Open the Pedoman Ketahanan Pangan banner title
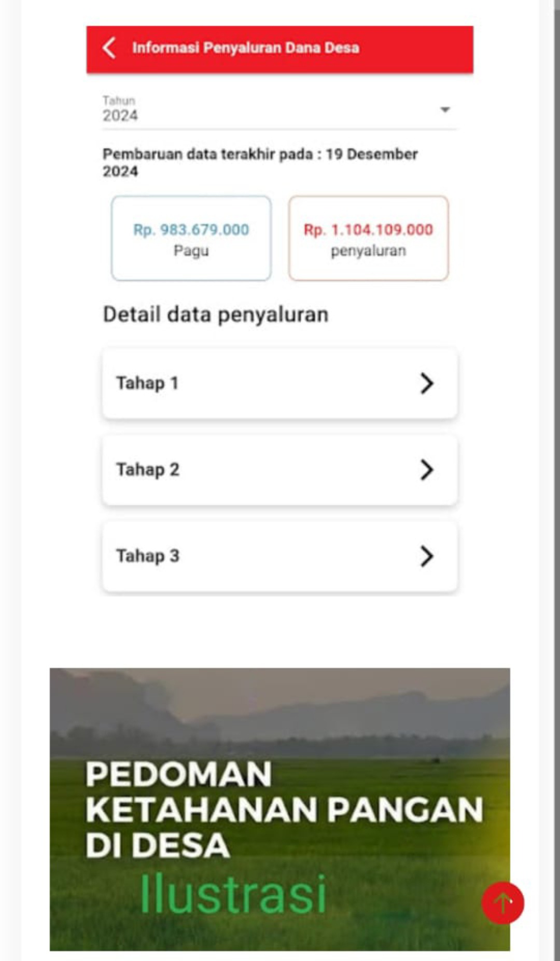560x961 pixels. point(284,809)
